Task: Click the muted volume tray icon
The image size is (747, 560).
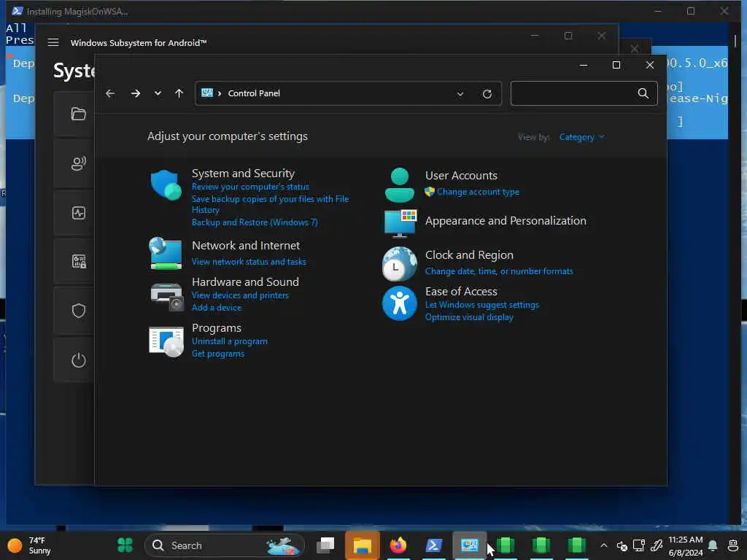Action: tap(622, 546)
